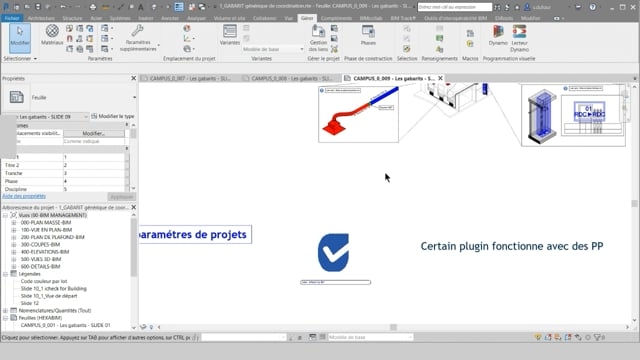
Task: Select Code couleur par lot legend
Action: pyautogui.click(x=44, y=281)
